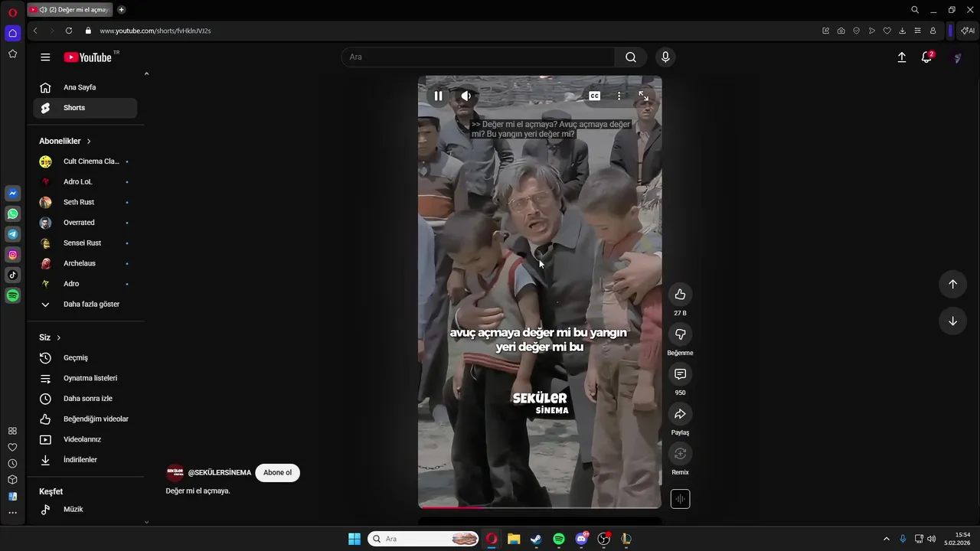Remix this Shorts video

point(680,454)
